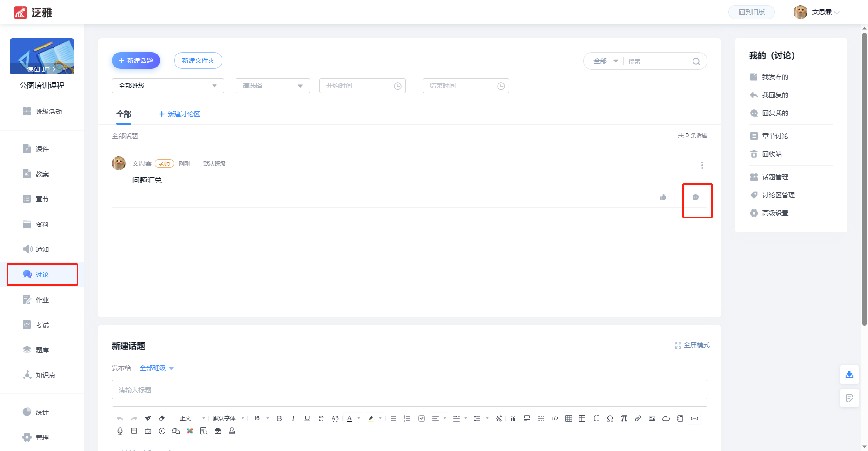Open the 请选择 dropdown
Image resolution: width=868 pixels, height=451 pixels.
[273, 86]
